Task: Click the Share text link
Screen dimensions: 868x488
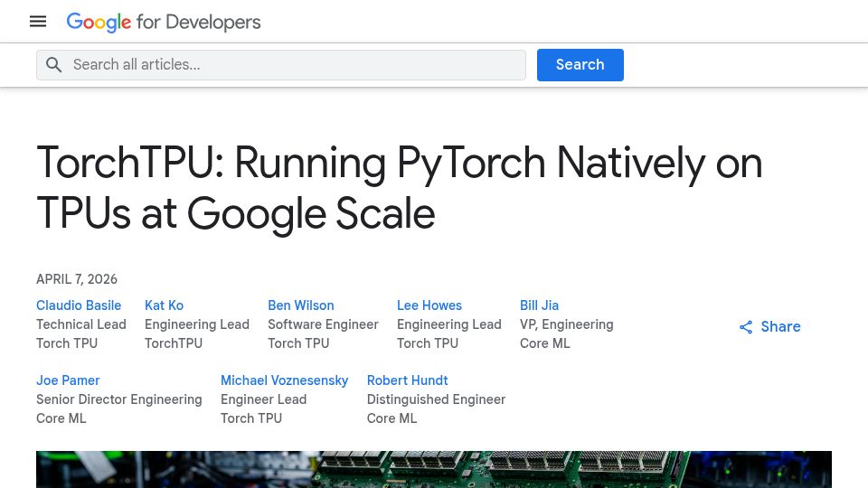Action: point(780,326)
